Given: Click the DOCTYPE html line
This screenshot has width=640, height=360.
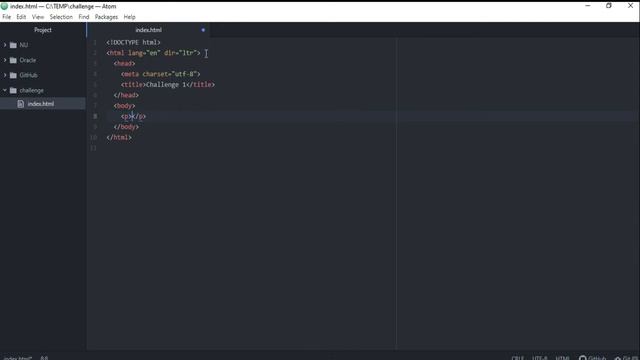Looking at the screenshot, I should point(133,42).
